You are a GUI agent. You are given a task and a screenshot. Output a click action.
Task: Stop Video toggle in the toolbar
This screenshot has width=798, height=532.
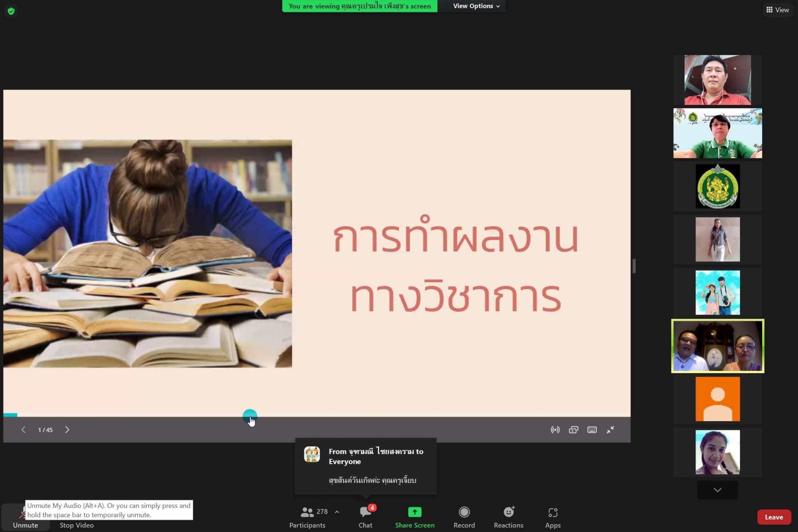(x=76, y=525)
